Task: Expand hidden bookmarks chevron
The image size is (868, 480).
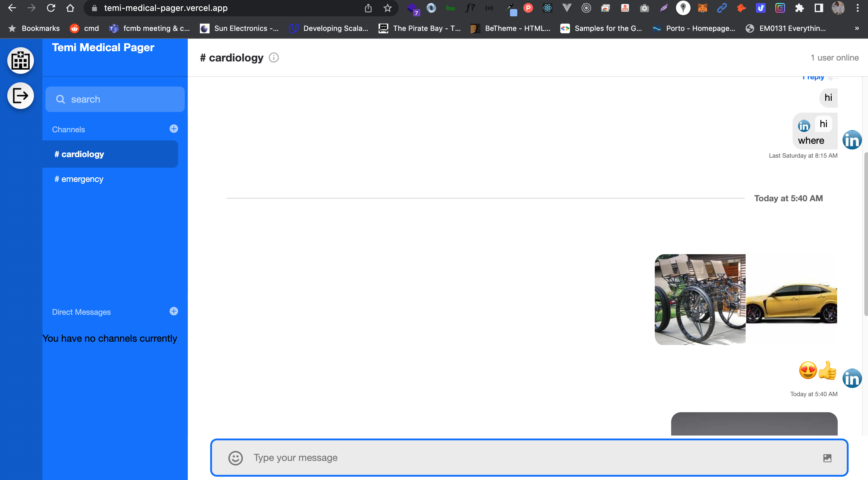Action: (856, 28)
